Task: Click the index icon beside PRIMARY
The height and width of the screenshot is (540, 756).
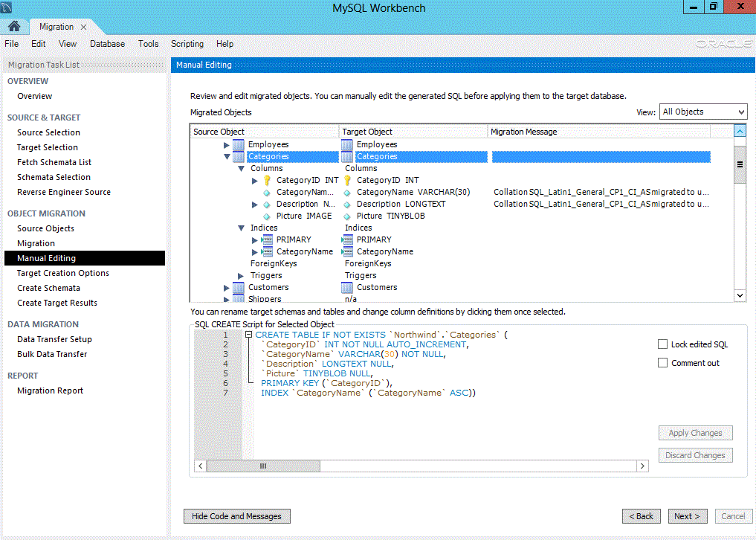Action: (267, 240)
